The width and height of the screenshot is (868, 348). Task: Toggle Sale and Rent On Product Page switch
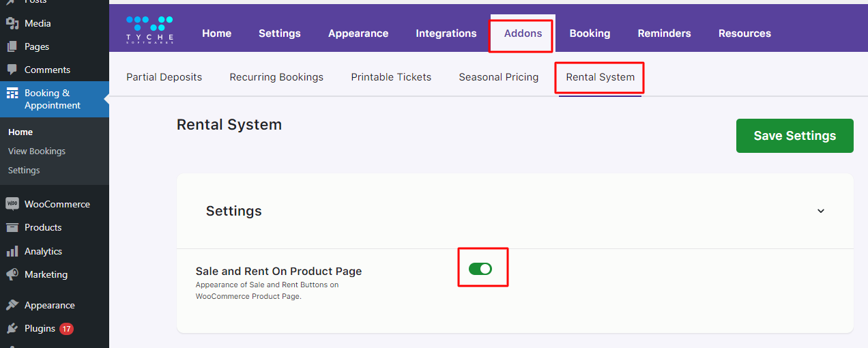480,269
